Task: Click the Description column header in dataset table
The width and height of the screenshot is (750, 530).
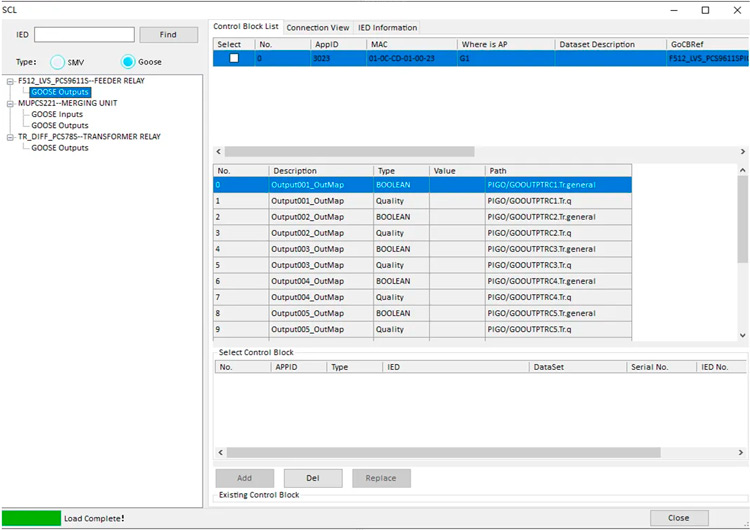Action: coord(321,171)
